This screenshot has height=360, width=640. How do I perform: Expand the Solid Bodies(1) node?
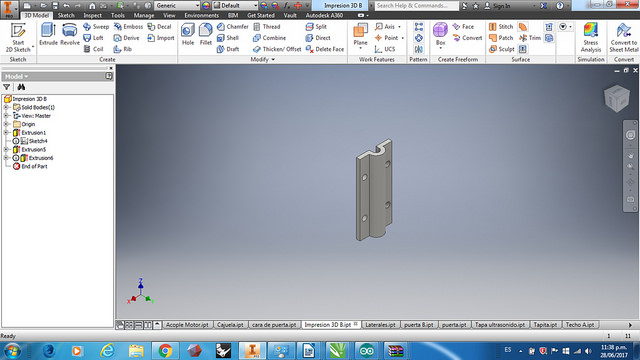click(x=6, y=107)
